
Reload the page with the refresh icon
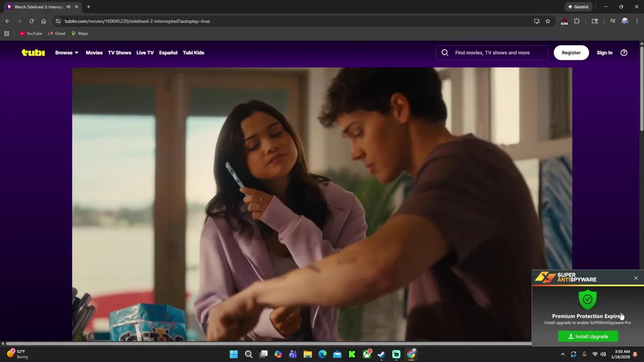(31, 21)
